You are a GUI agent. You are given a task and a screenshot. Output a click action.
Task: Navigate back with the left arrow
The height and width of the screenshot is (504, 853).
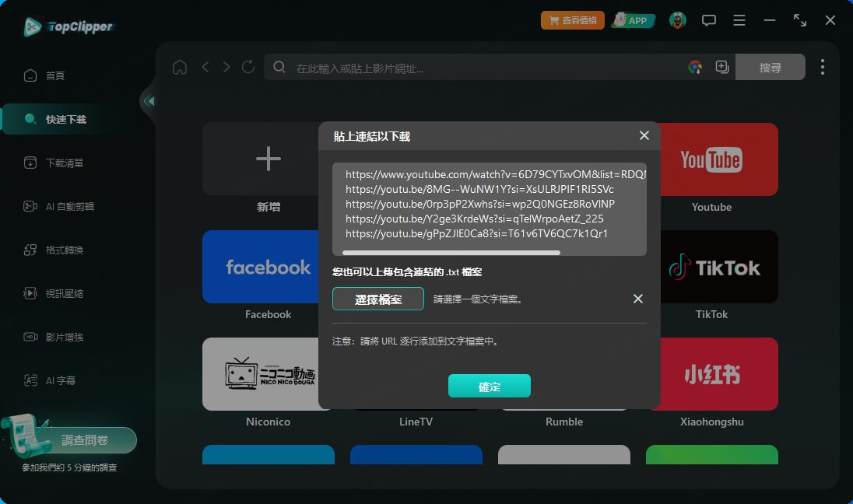coord(205,67)
